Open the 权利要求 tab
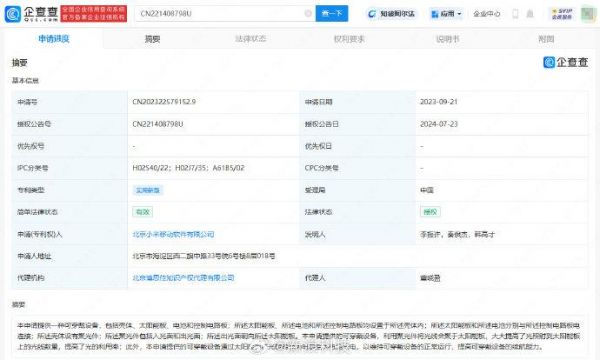 pyautogui.click(x=349, y=39)
